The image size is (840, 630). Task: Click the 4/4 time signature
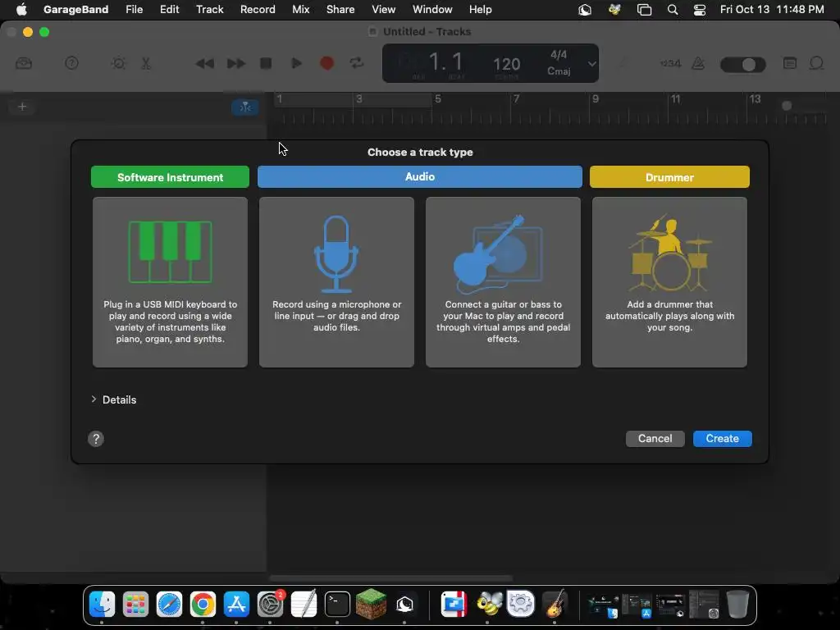(x=558, y=55)
